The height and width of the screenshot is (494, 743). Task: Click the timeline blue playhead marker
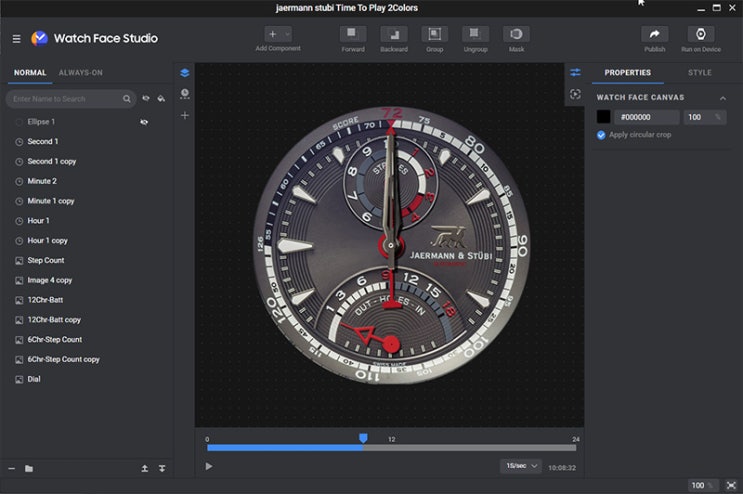363,438
